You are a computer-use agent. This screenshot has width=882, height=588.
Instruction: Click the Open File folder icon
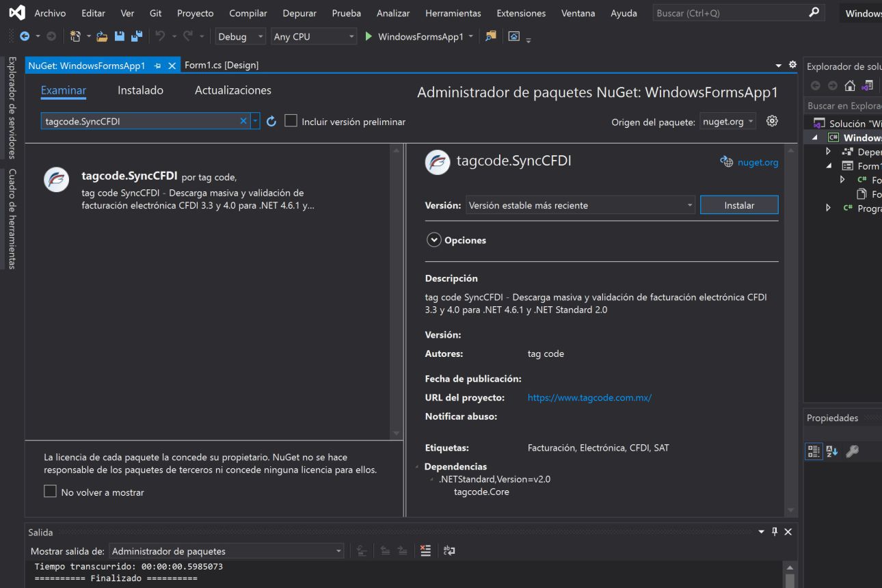point(102,36)
